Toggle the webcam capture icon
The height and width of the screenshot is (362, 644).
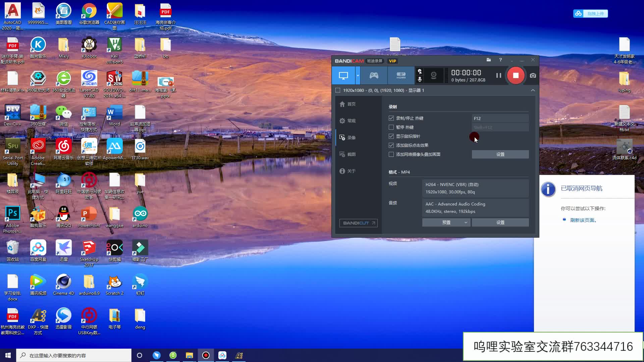[433, 75]
